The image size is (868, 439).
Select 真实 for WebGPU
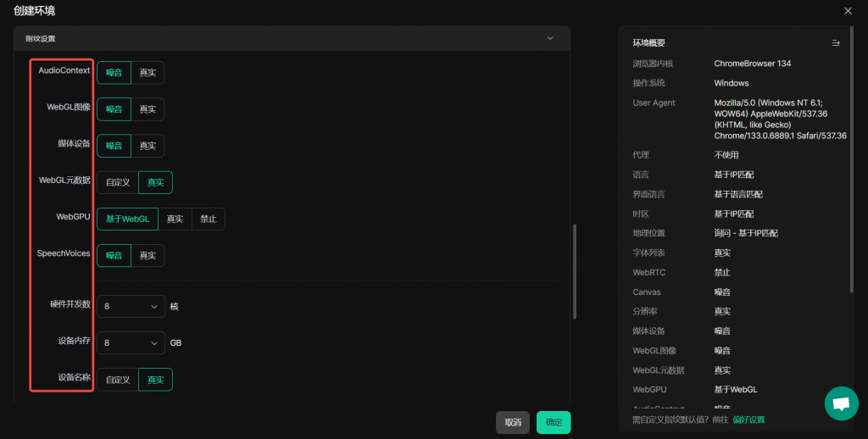[175, 219]
